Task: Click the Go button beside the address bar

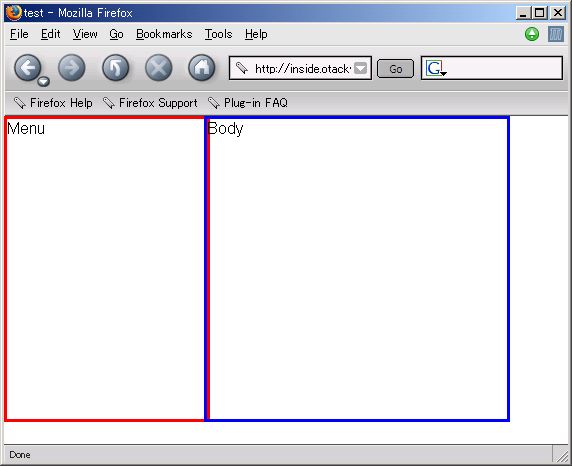Action: (x=395, y=69)
